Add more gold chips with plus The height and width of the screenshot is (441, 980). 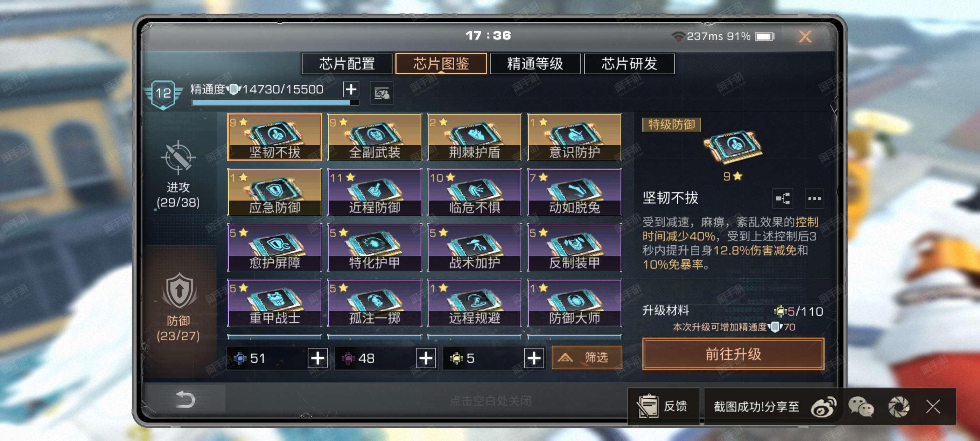coord(534,358)
